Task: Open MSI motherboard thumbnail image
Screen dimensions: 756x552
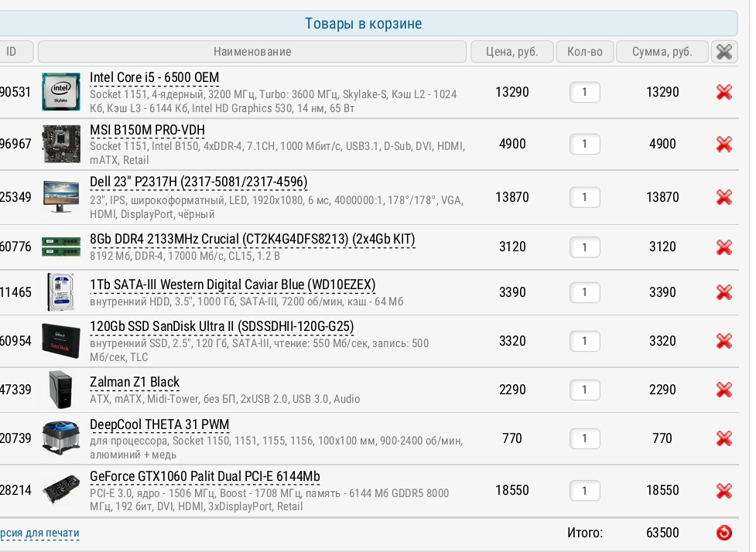Action: [x=61, y=144]
